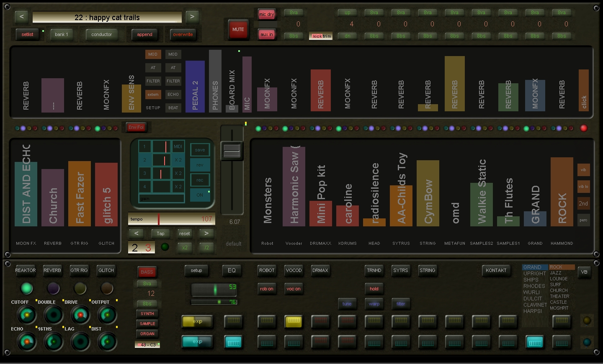Image resolution: width=603 pixels, height=364 pixels.
Task: Click the green LED under REAKTOR
Action: [26, 288]
